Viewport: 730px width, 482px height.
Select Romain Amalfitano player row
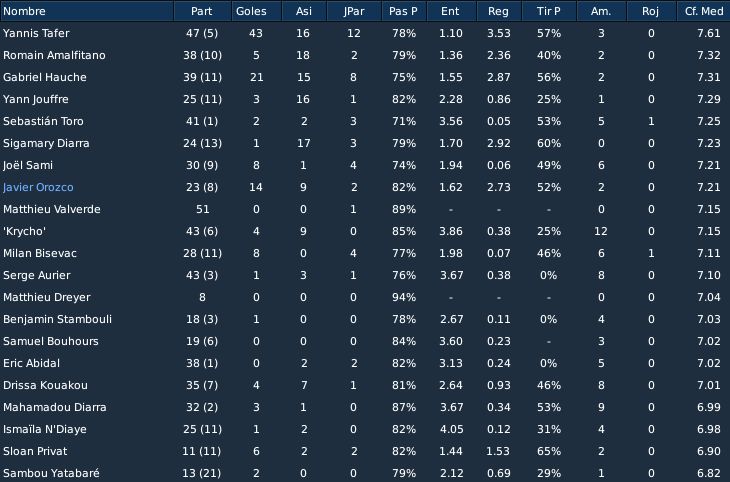[x=365, y=55]
